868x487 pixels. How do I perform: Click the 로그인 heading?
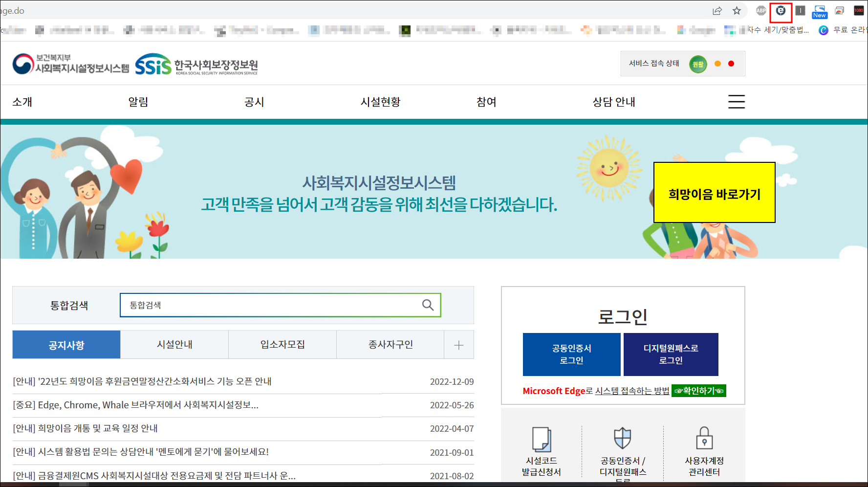[623, 317]
